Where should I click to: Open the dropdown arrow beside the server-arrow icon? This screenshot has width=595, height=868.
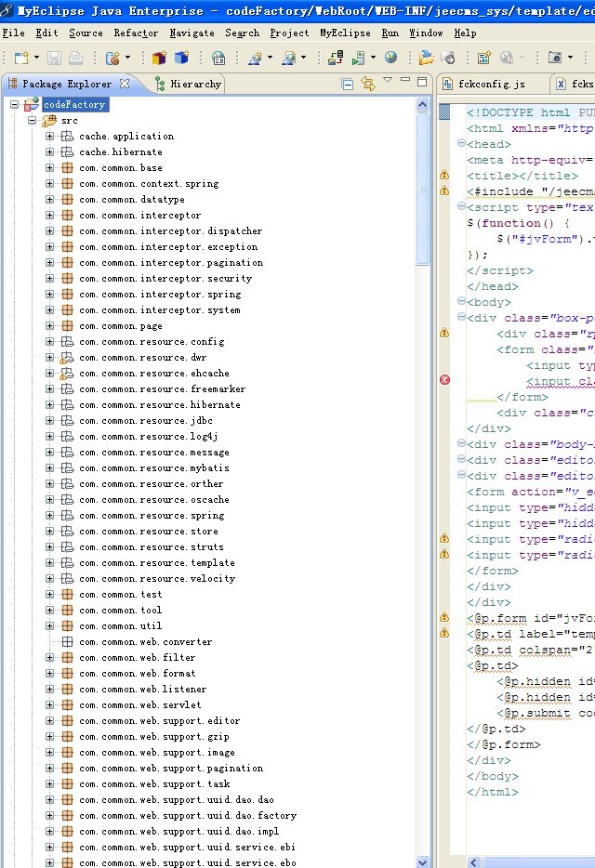(x=373, y=57)
